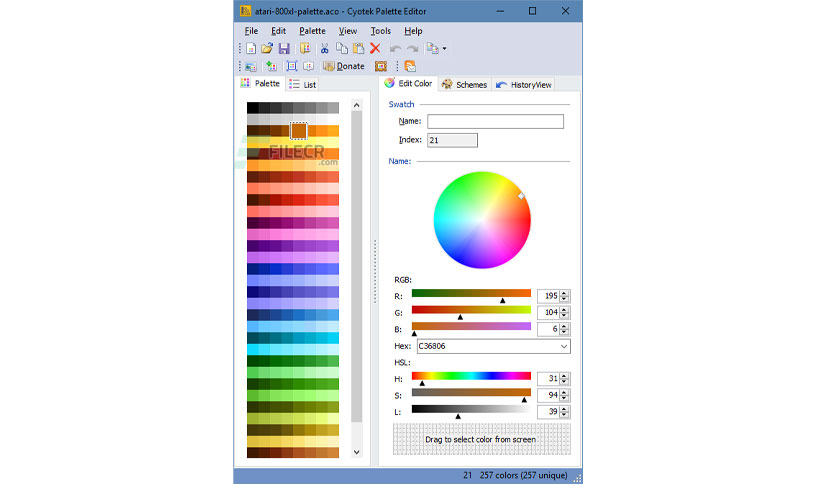Click the palette copy icon right of Redo
The width and height of the screenshot is (836, 484).
pos(432,49)
